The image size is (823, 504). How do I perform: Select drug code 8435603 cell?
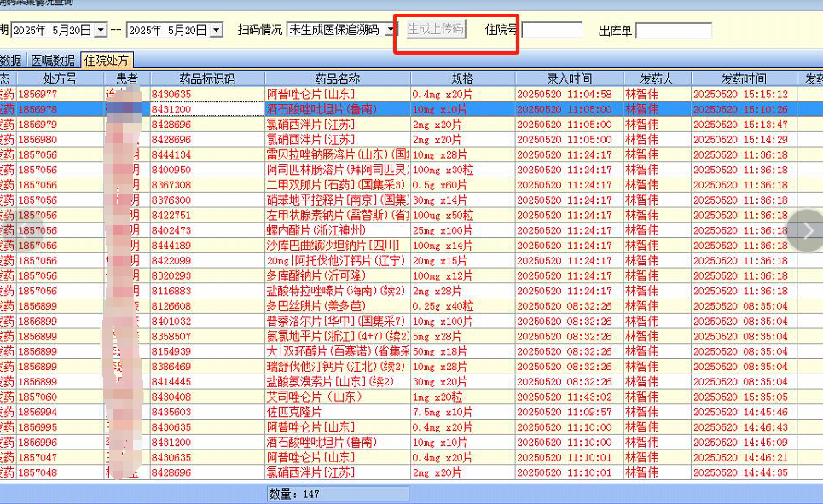207,412
